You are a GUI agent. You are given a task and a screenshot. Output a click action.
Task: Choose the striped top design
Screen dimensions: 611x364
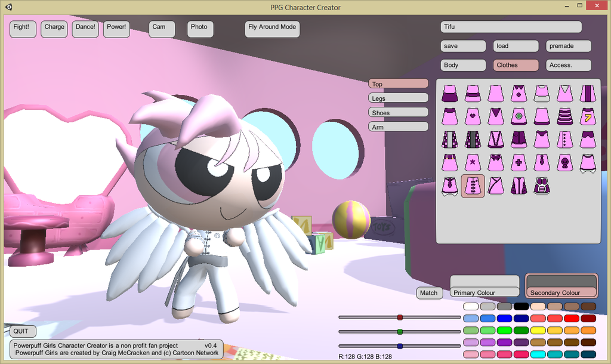coord(564,116)
